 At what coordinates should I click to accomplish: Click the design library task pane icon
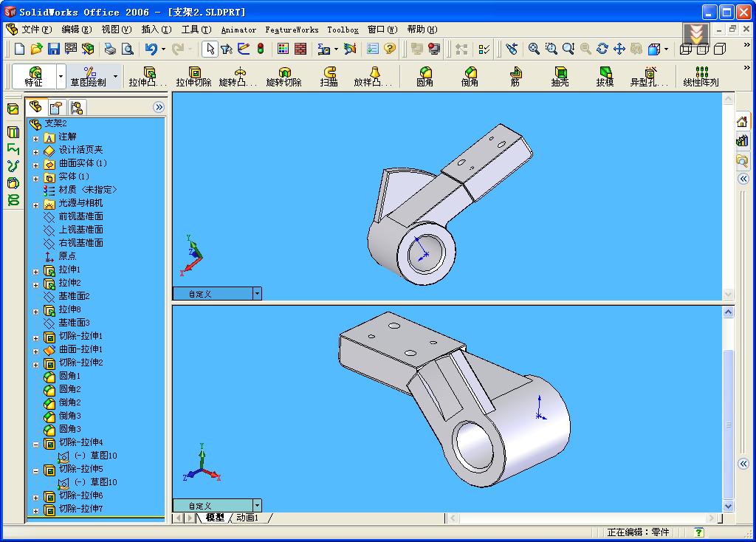point(743,141)
